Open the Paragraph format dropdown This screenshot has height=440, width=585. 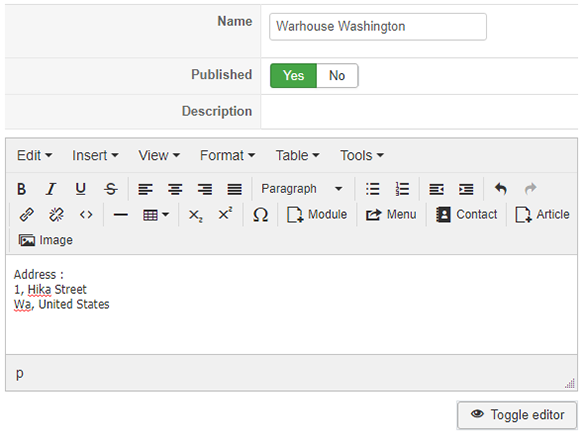[302, 189]
